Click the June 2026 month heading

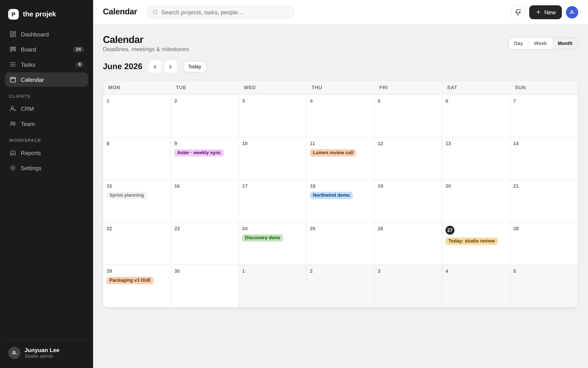[122, 66]
